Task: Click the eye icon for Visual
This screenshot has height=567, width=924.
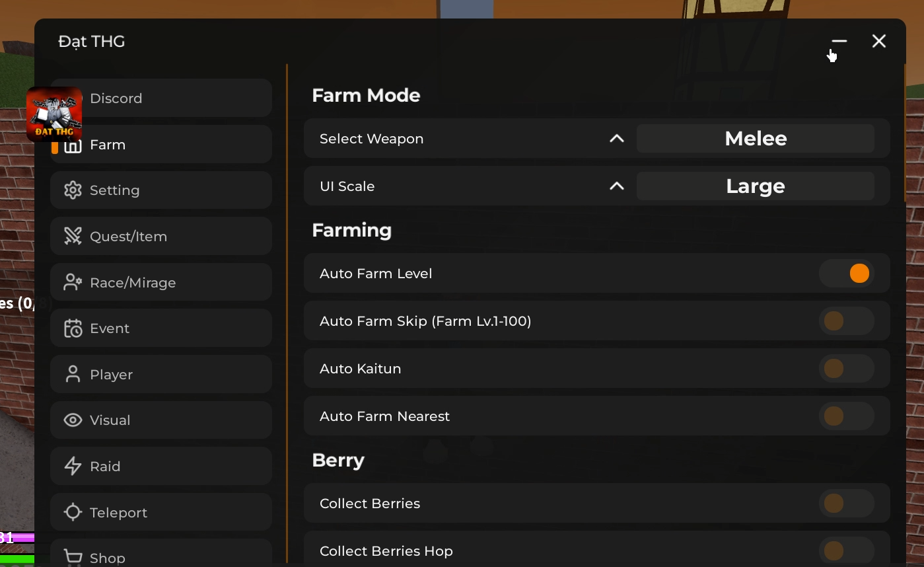Action: [73, 420]
